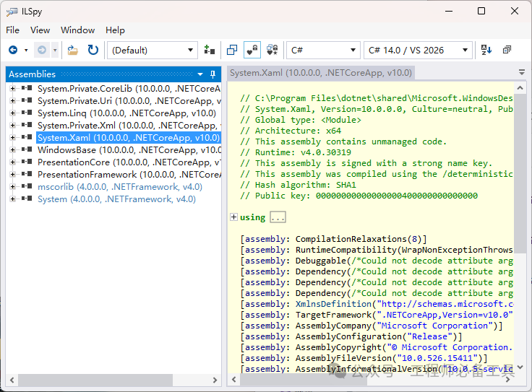The height and width of the screenshot is (392, 532).
Task: Open the File menu
Action: point(13,30)
